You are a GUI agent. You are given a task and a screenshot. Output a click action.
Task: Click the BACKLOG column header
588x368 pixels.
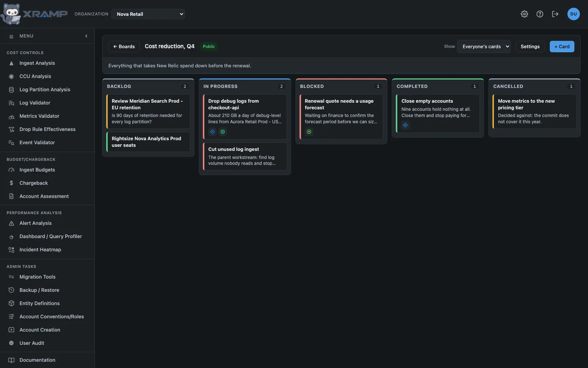click(119, 86)
